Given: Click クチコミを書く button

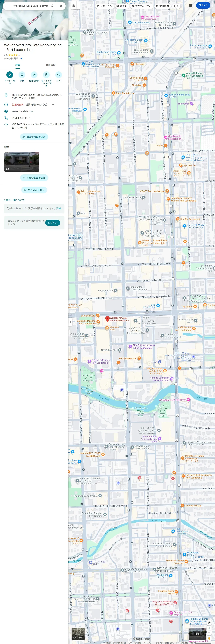Looking at the screenshot, I should pos(34,190).
